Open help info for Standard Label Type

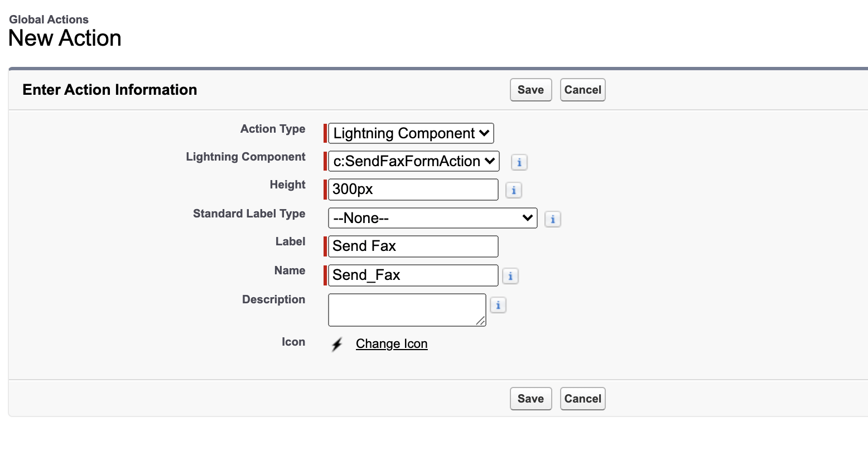(553, 219)
